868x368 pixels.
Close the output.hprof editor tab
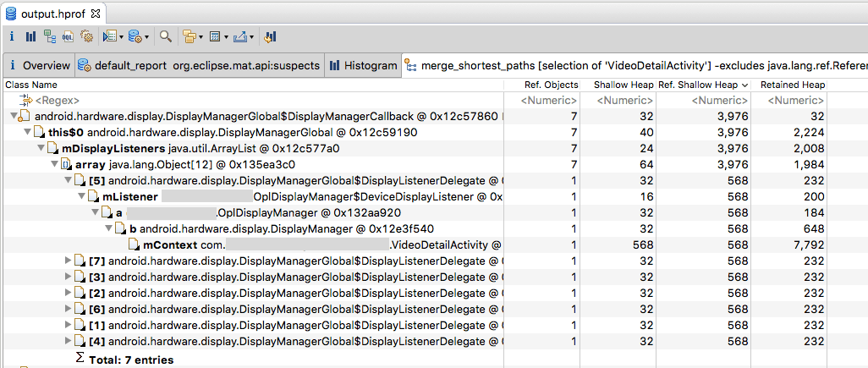click(x=95, y=14)
